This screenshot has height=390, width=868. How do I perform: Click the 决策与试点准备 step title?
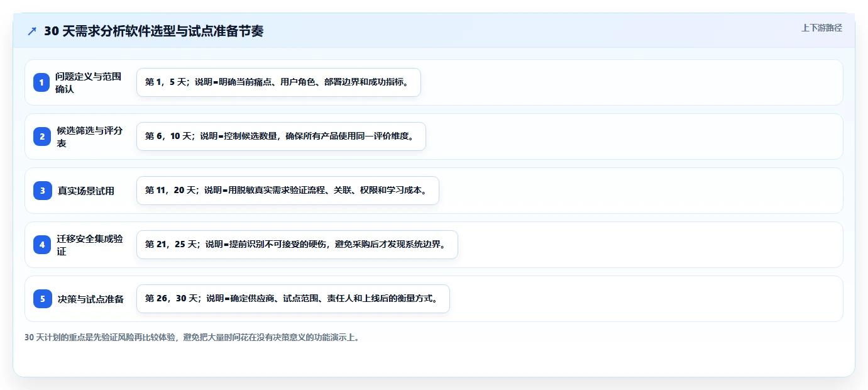tap(91, 299)
